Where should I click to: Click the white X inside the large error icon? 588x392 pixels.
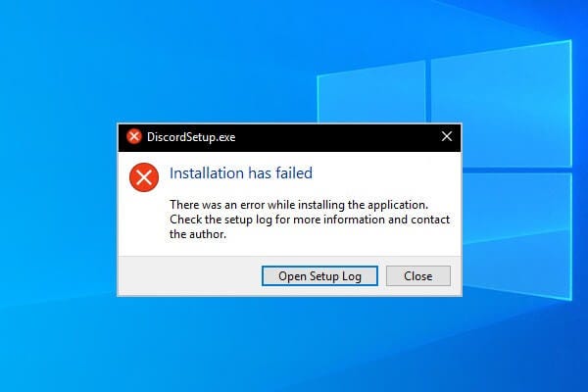144,177
